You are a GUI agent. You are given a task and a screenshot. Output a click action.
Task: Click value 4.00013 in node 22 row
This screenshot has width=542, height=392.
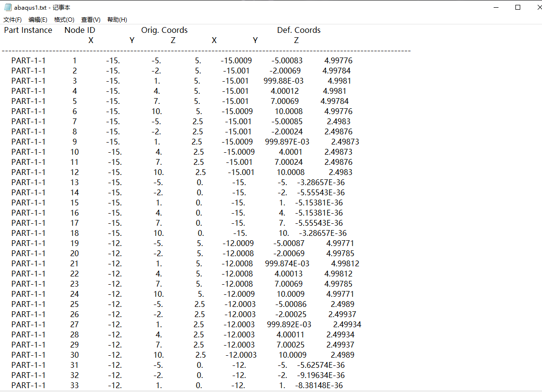(289, 274)
